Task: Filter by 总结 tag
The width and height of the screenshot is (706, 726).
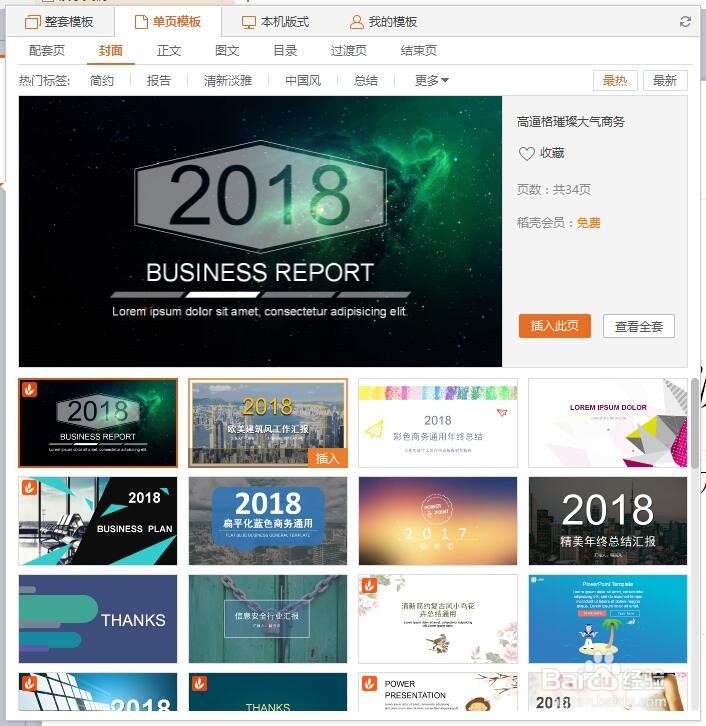Action: pyautogui.click(x=366, y=81)
